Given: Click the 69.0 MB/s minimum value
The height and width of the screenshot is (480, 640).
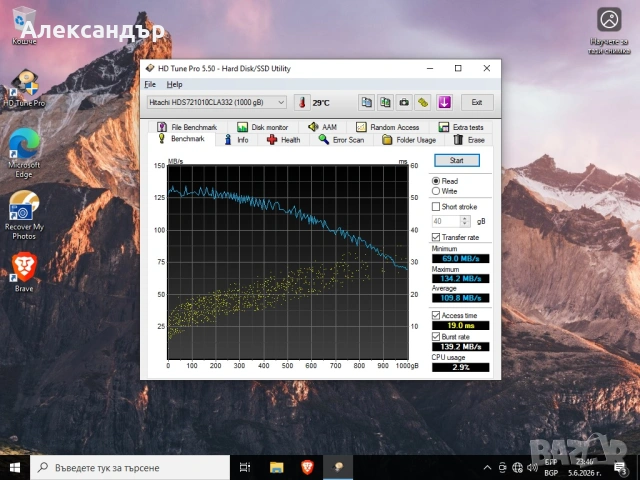Looking at the screenshot, I should click(460, 258).
